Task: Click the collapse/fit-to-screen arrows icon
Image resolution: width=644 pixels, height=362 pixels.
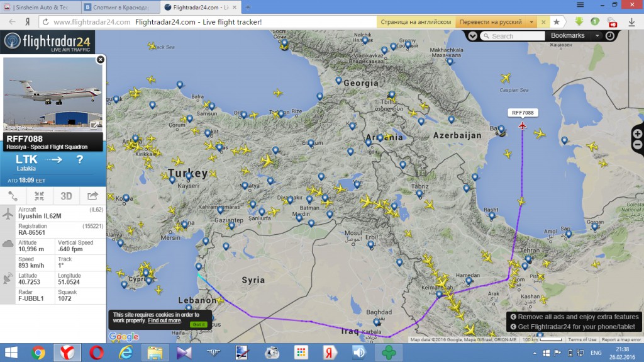Action: coord(40,196)
